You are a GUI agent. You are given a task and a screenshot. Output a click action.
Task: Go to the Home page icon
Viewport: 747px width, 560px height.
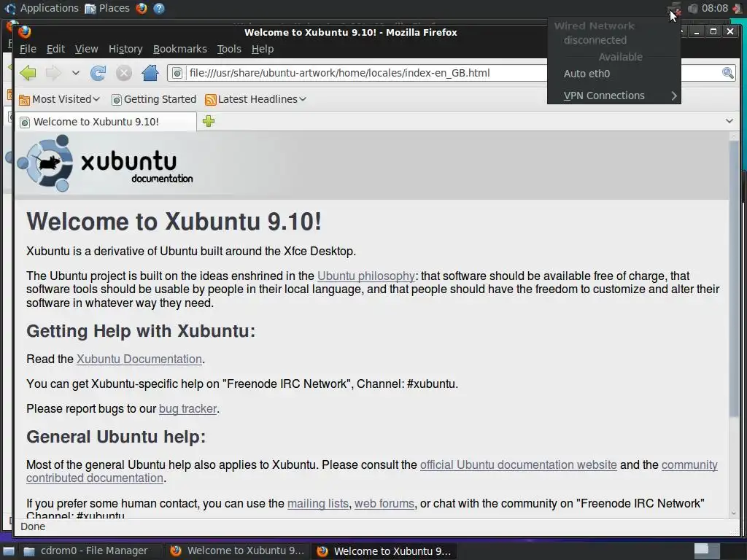pos(150,73)
